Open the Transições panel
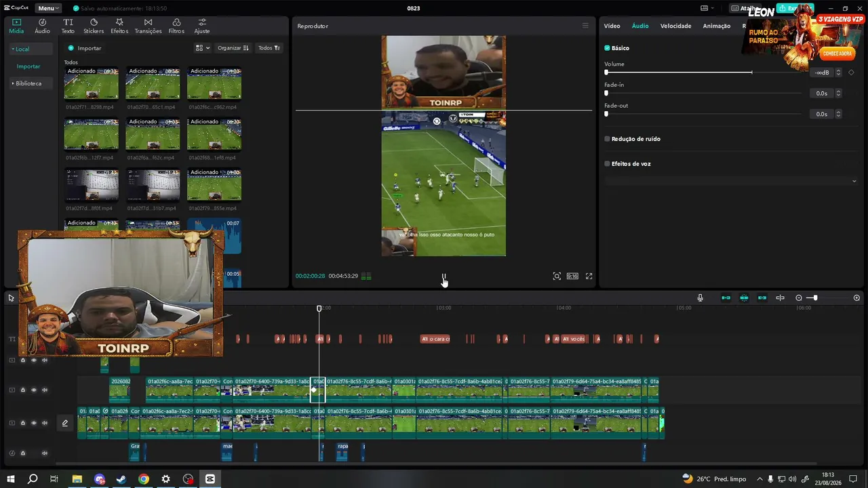The width and height of the screenshot is (868, 488). [x=148, y=26]
